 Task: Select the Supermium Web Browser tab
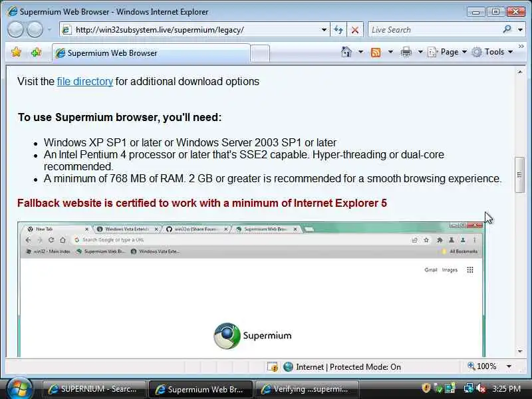[x=151, y=53]
